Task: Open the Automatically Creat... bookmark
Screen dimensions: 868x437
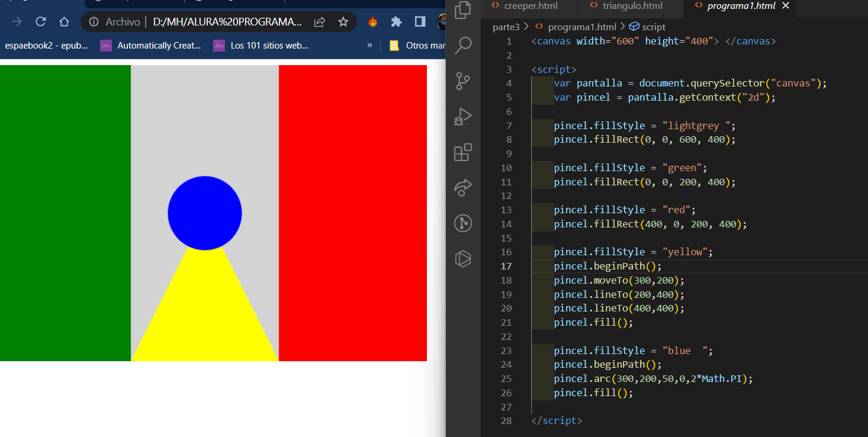Action: click(x=151, y=45)
